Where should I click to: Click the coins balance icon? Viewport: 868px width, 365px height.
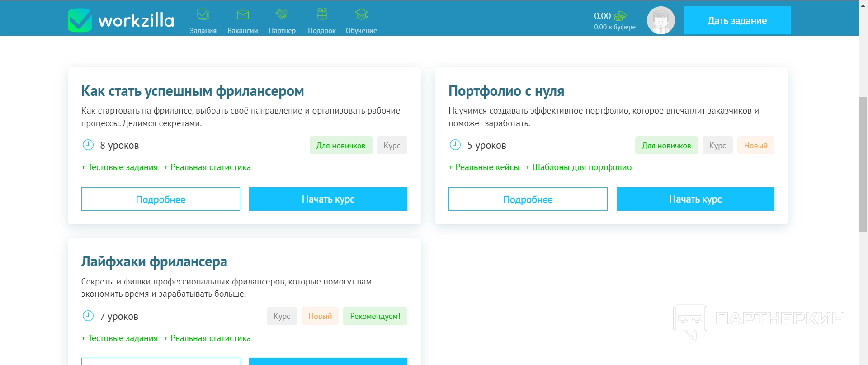coord(620,16)
